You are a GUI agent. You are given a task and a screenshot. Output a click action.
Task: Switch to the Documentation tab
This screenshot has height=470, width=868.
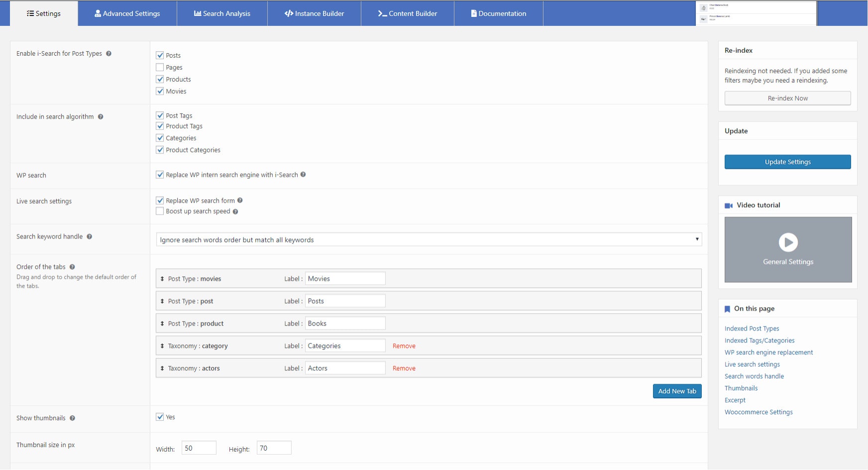coord(499,13)
